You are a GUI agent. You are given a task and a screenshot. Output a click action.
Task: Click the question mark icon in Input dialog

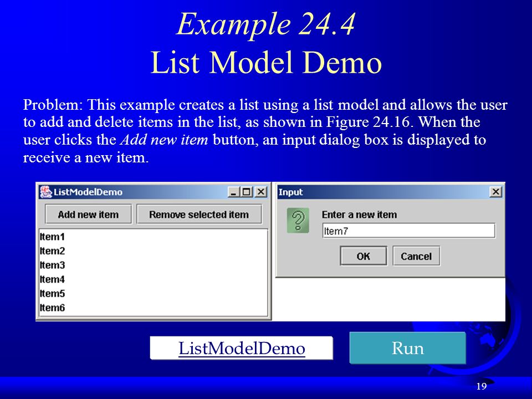coord(298,221)
